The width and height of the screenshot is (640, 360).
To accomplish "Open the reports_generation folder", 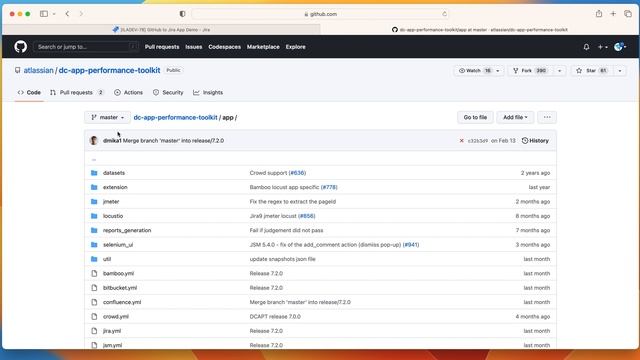I will 127,230.
